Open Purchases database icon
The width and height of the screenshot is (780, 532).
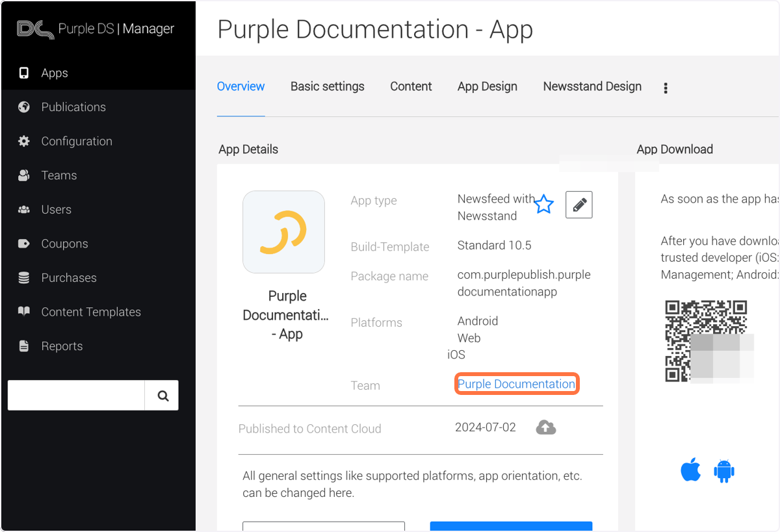pyautogui.click(x=24, y=277)
